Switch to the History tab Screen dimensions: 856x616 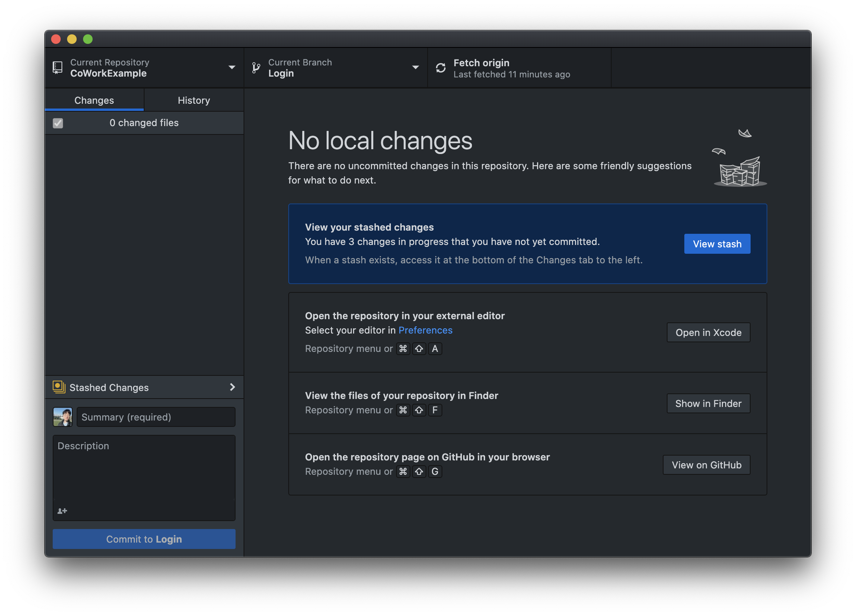(194, 100)
